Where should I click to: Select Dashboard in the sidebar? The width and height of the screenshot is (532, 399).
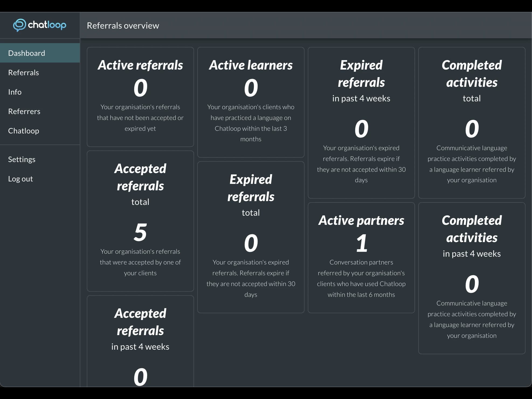[x=26, y=53]
